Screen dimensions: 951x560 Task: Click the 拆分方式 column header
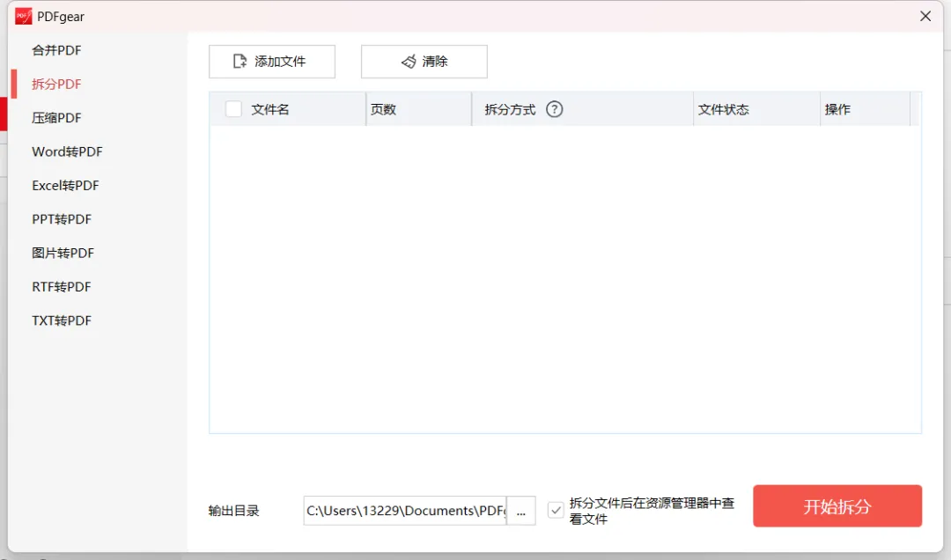tap(510, 109)
